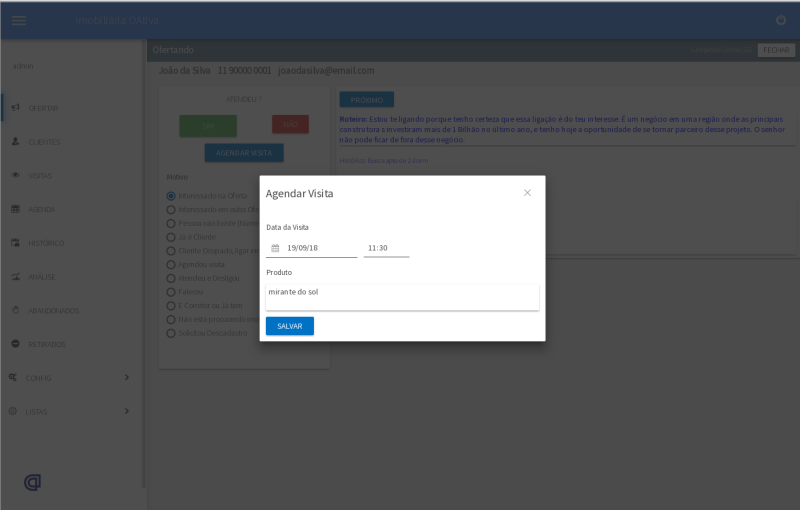800x510 pixels.
Task: Click the Fechar button at top right
Action: pyautogui.click(x=776, y=50)
